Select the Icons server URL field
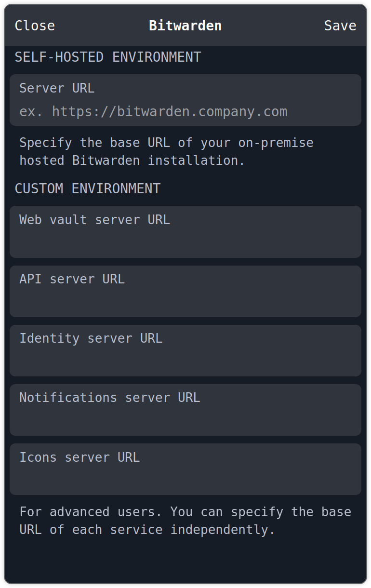371x588 pixels. coord(185,468)
